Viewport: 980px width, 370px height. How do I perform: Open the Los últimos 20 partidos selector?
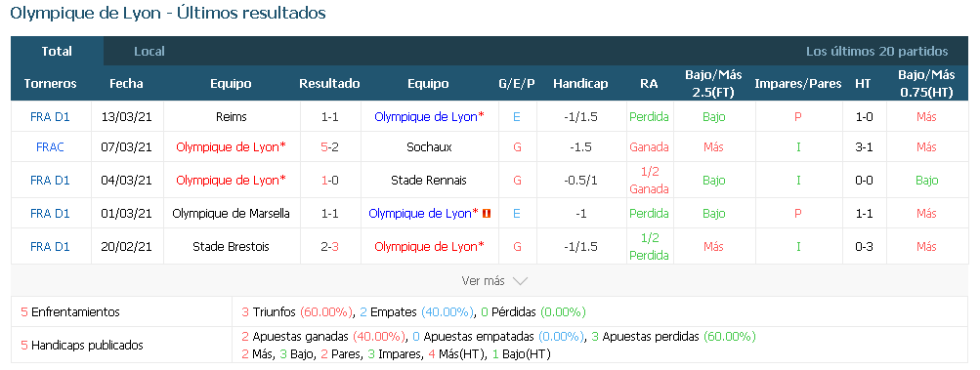[876, 51]
